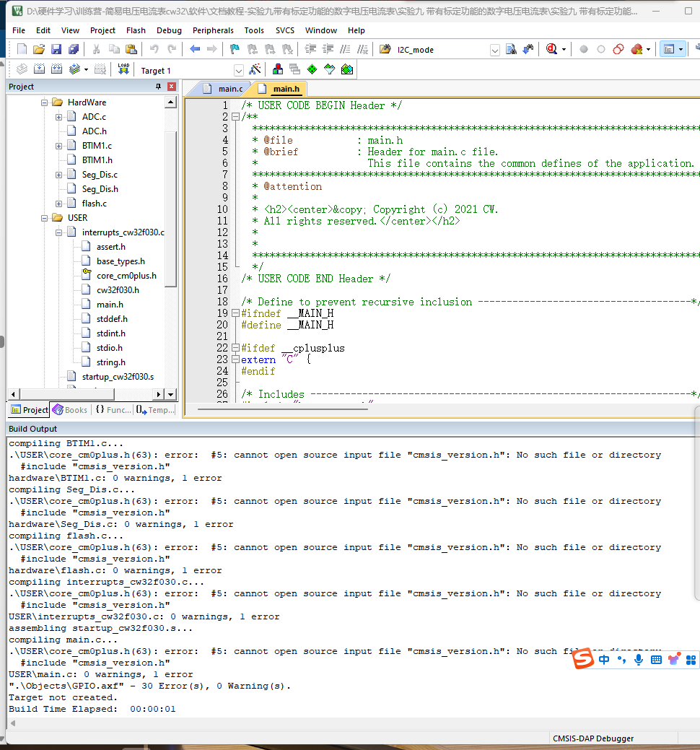This screenshot has width=700, height=750.
Task: Open Manage Run-Time Environment green diamond icon
Action: click(x=312, y=69)
